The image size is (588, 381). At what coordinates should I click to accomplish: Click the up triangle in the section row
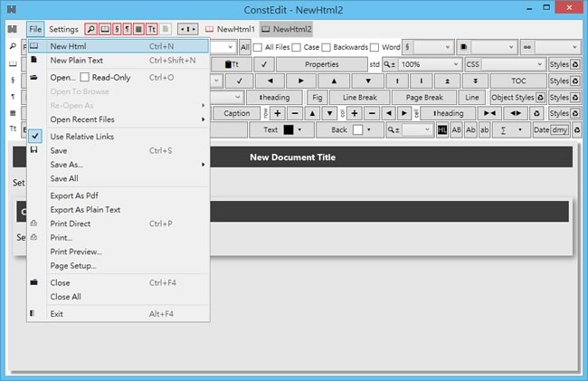(x=334, y=81)
